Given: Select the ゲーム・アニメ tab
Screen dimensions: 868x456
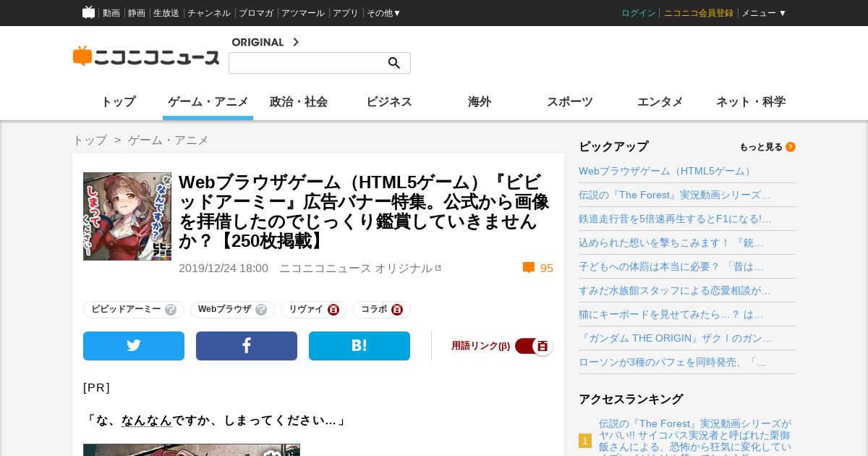Looking at the screenshot, I should [x=208, y=102].
